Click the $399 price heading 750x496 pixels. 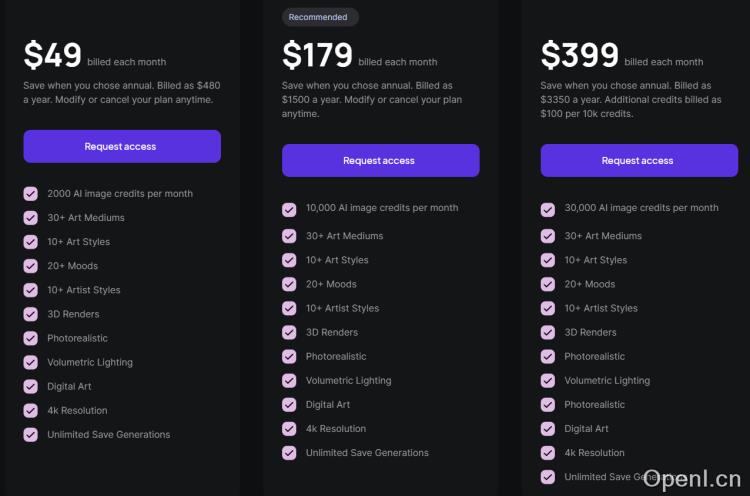[580, 54]
